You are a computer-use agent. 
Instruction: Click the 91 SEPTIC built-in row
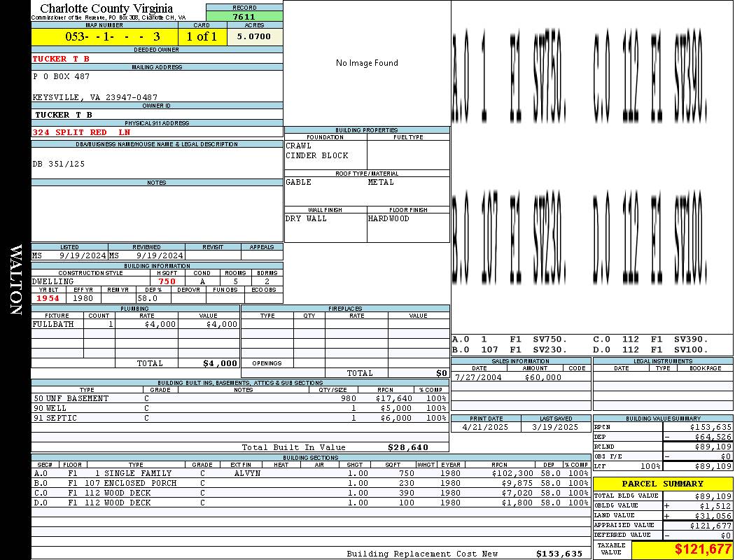(x=240, y=418)
